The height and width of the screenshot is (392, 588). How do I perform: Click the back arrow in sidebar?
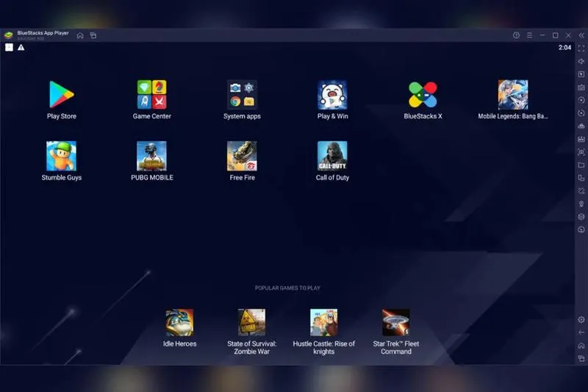click(x=581, y=332)
